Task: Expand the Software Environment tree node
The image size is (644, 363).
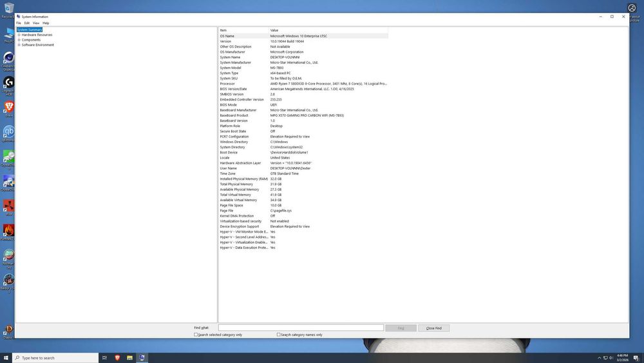Action: coord(19,44)
